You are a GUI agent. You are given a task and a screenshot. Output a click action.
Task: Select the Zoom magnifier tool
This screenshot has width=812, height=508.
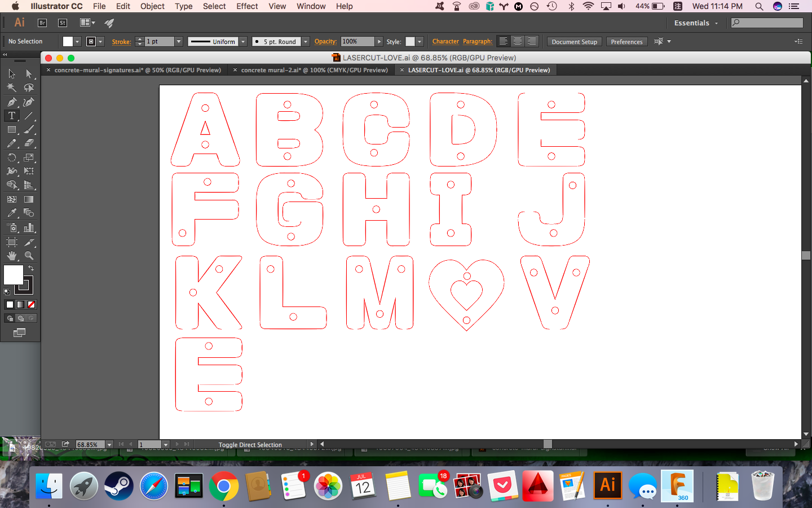coord(29,256)
